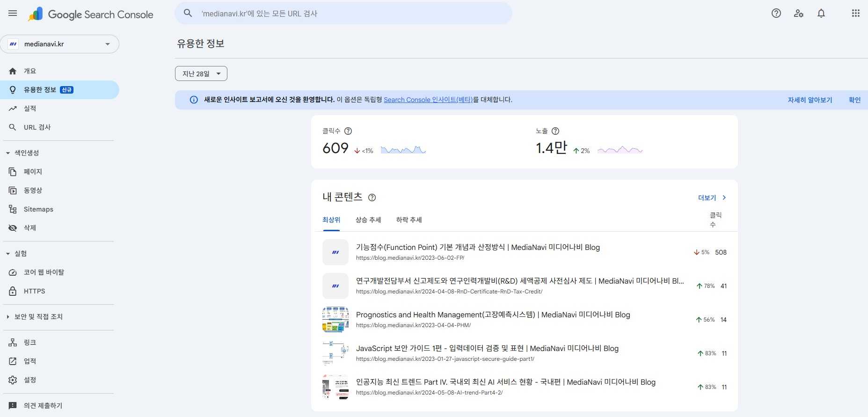Screen dimensions: 868x417
Task: Click the 개요 home icon
Action: point(13,71)
